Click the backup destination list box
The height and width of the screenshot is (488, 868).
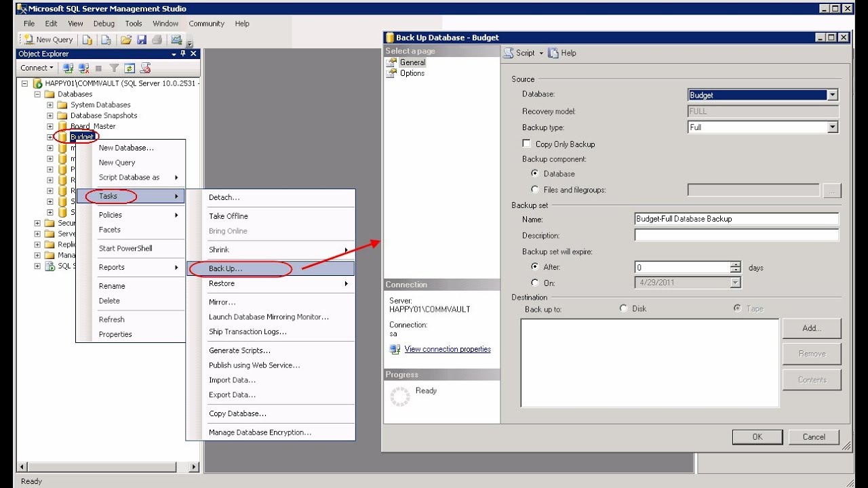(650, 363)
